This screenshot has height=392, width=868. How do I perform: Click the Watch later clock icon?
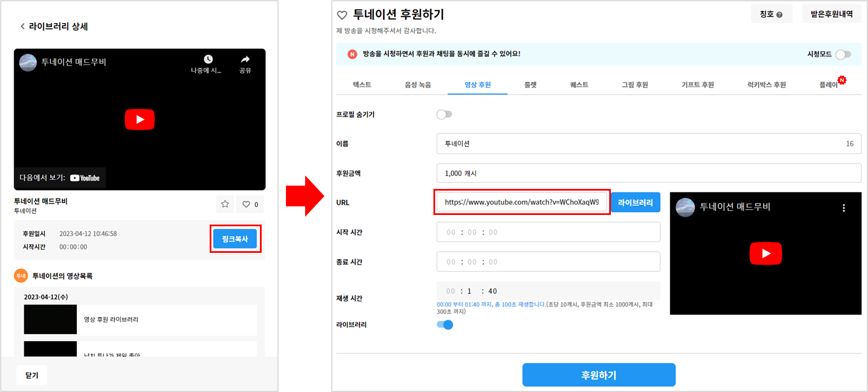coord(208,60)
